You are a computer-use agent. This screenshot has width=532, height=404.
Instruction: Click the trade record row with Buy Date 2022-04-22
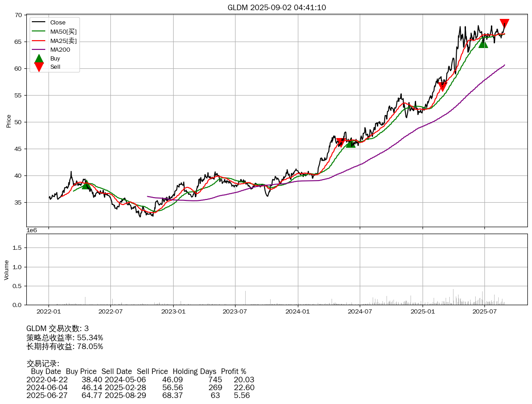click(x=140, y=380)
